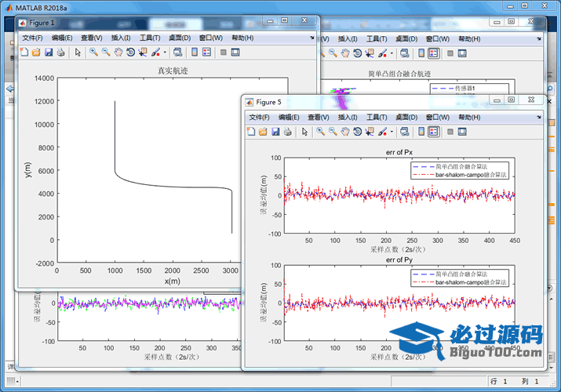Select Rotate 3D tool in Figure 5
The image size is (561, 392).
click(x=358, y=132)
